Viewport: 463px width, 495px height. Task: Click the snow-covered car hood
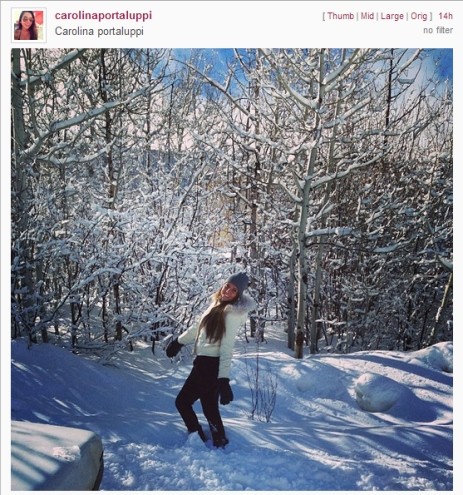(57, 455)
